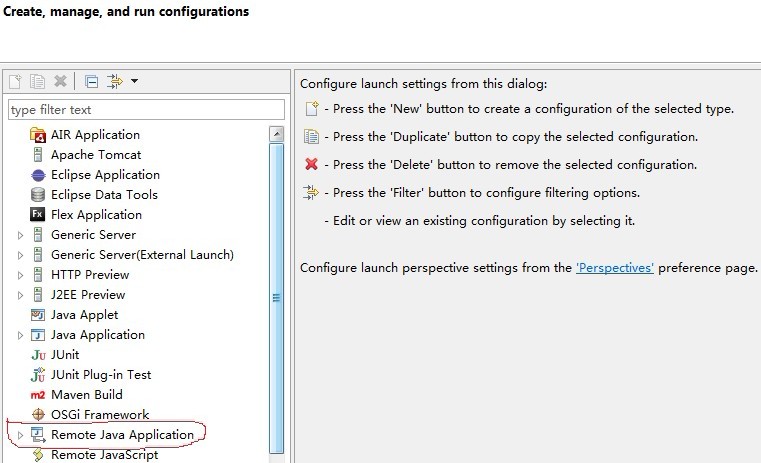Click the Duplicate configuration toolbar icon
The image size is (761, 463).
coord(38,81)
